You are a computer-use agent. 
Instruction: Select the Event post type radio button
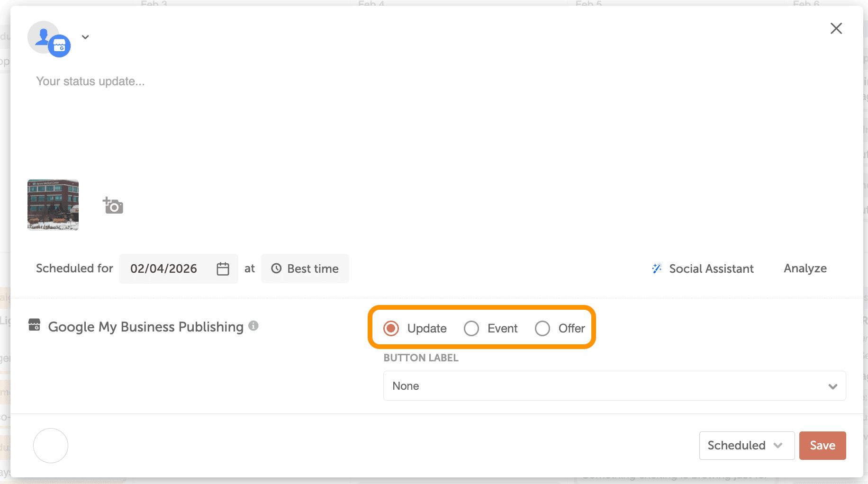[x=471, y=328]
